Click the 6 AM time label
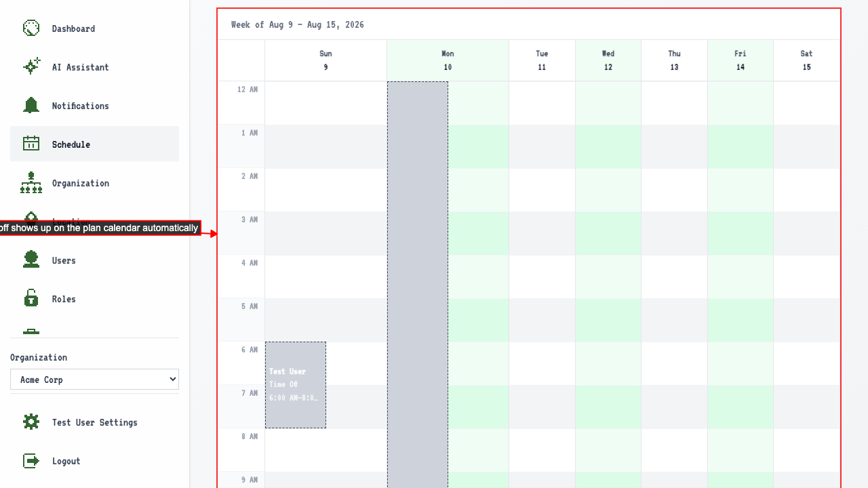This screenshot has width=868, height=488. [x=250, y=350]
